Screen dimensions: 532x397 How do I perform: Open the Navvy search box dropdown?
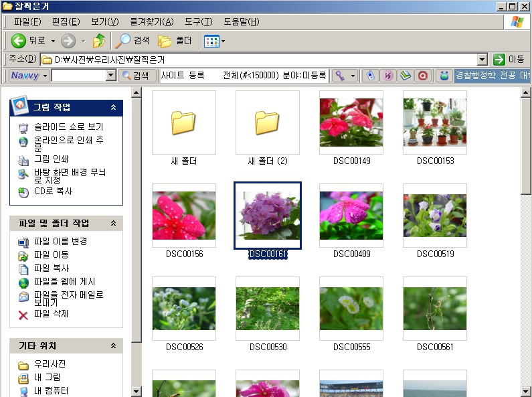pos(110,76)
